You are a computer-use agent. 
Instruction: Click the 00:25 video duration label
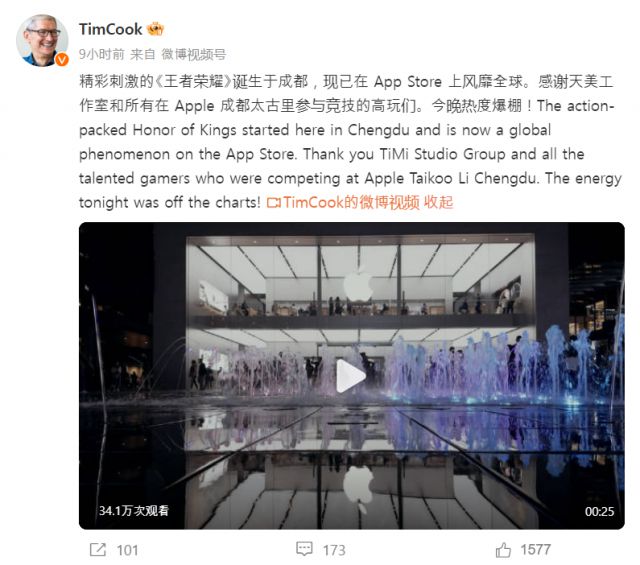[x=599, y=511]
